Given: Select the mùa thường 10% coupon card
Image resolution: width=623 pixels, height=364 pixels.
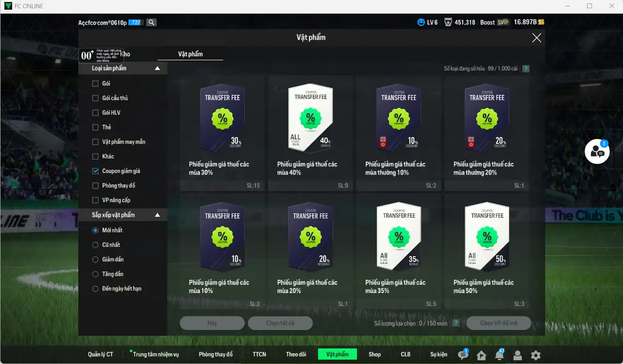Looking at the screenshot, I should (398, 133).
